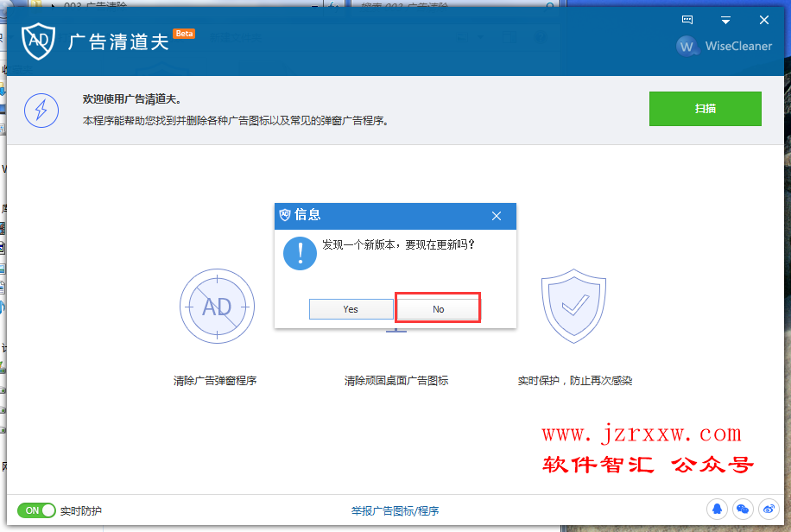Open the feedback message icon in title bar
The width and height of the screenshot is (791, 532).
click(687, 20)
